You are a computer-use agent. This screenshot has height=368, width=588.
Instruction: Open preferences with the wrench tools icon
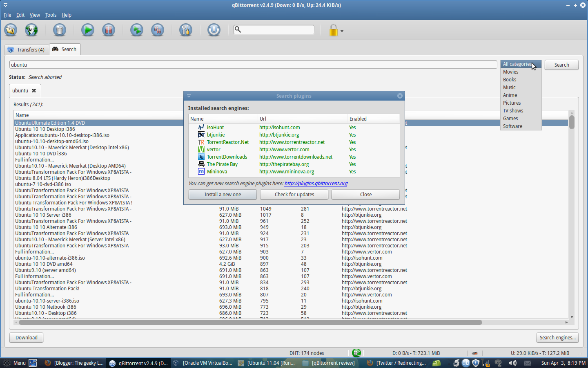186,30
